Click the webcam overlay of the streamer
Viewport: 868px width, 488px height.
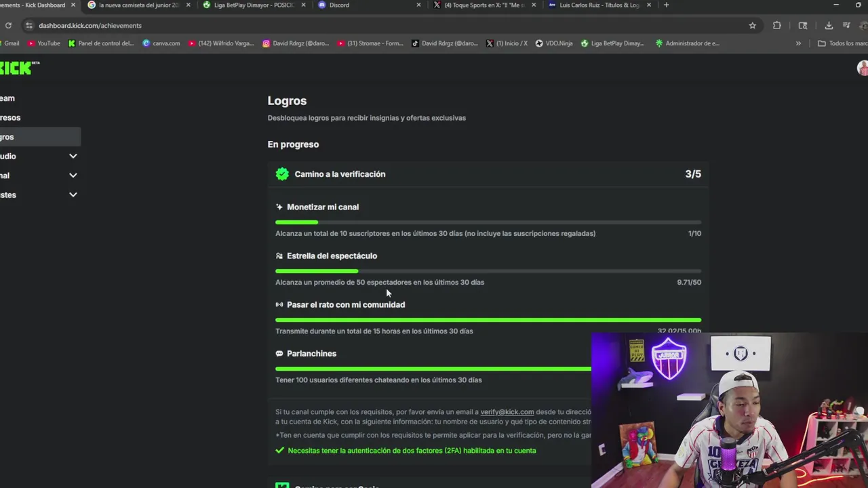tap(730, 410)
